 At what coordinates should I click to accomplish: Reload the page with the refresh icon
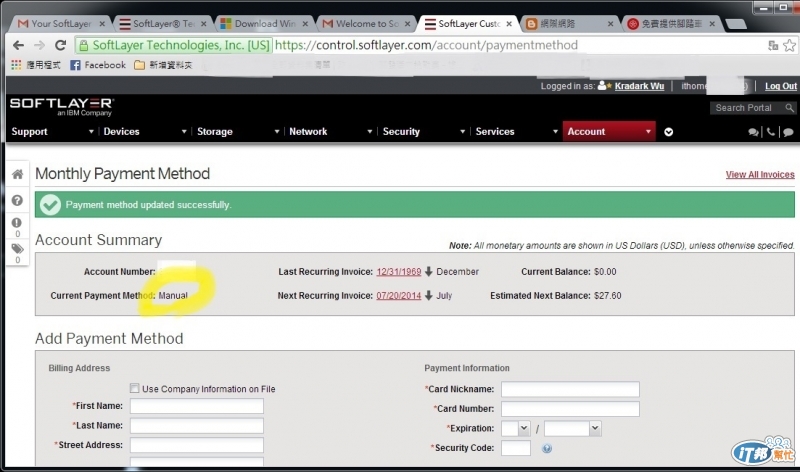point(60,45)
